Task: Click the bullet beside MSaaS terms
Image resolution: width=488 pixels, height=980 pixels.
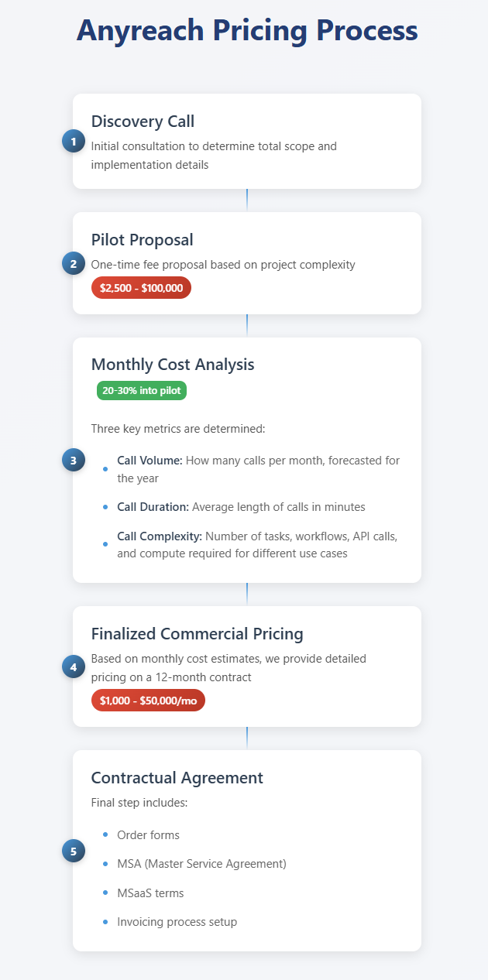Action: click(105, 893)
